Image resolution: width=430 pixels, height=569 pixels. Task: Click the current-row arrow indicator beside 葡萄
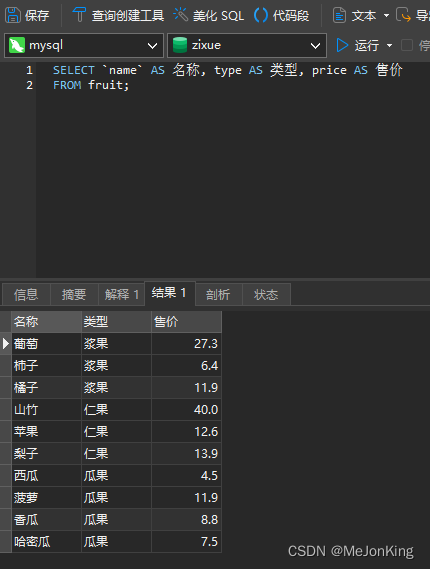(x=5, y=343)
